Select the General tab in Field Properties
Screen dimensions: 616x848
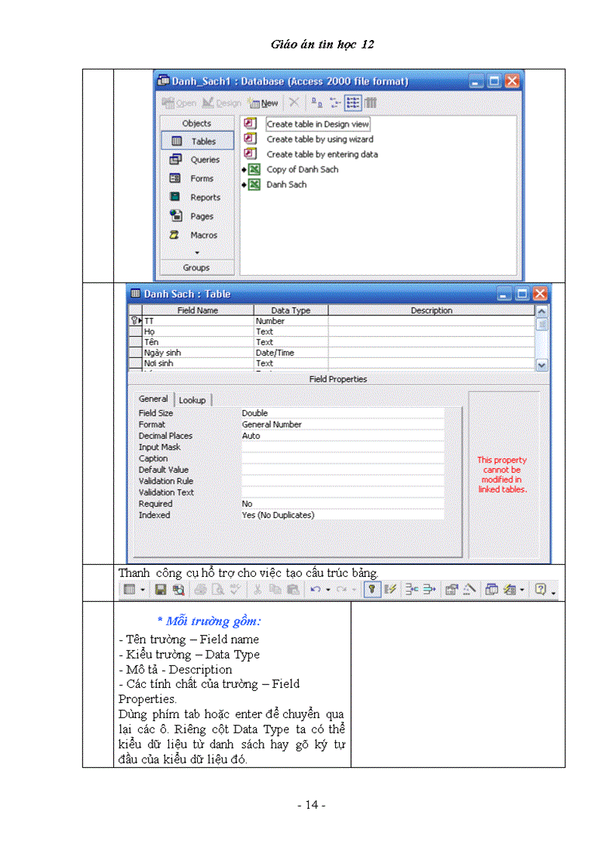pos(153,399)
